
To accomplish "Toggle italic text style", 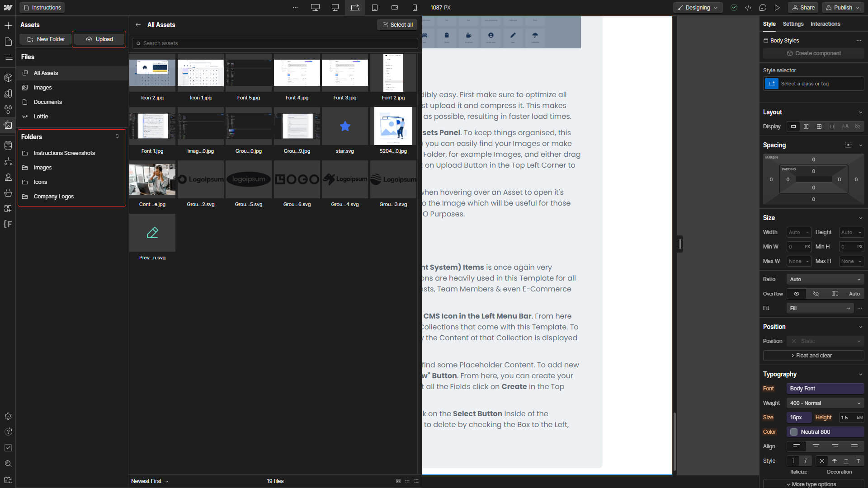I will coord(805,461).
